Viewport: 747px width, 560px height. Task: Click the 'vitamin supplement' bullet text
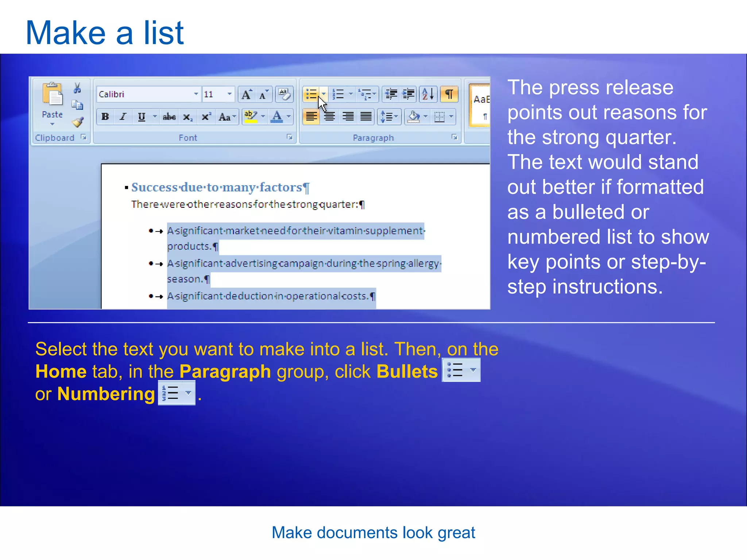tap(296, 238)
